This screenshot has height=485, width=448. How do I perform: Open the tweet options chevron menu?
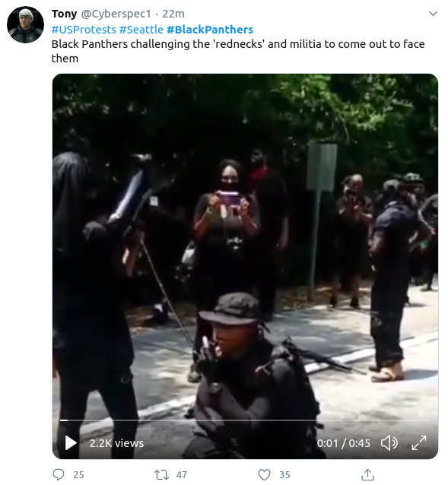(x=433, y=14)
